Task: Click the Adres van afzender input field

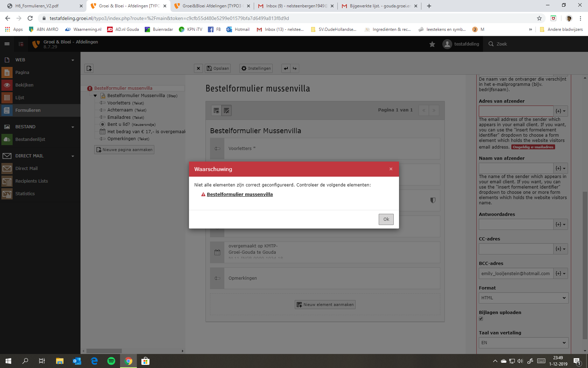Action: coord(516,111)
